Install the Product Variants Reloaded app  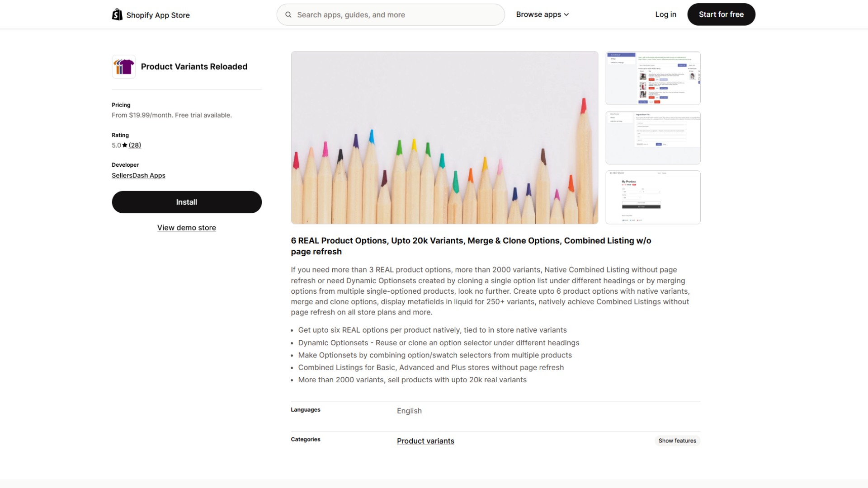187,202
